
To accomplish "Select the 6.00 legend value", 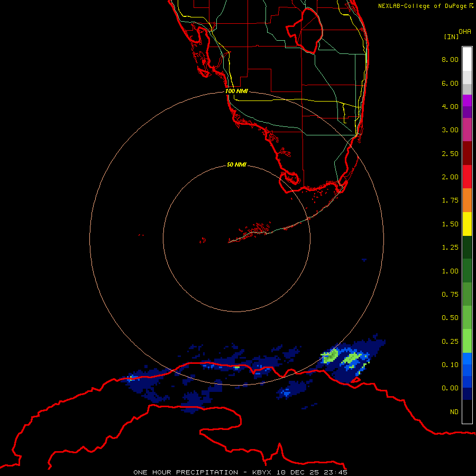I will point(450,83).
